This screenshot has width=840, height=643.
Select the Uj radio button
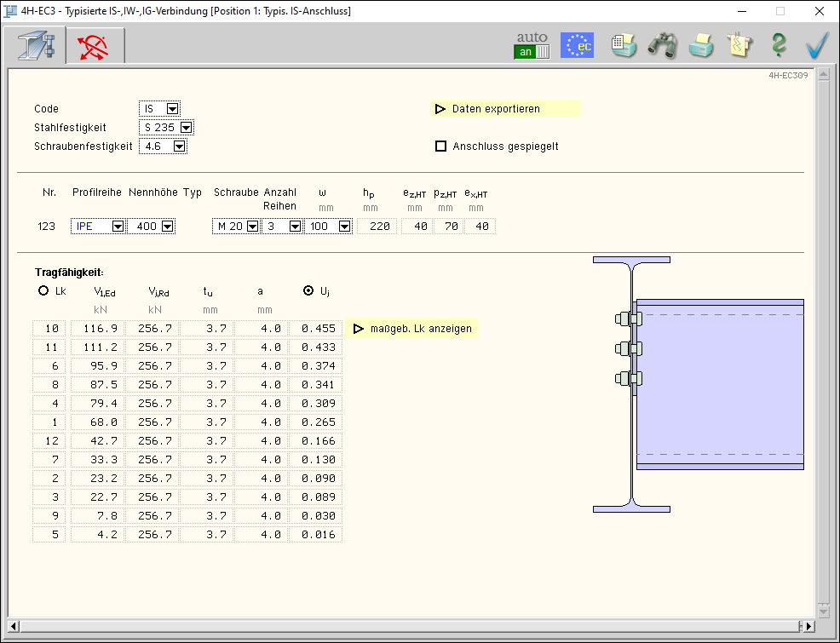(308, 291)
